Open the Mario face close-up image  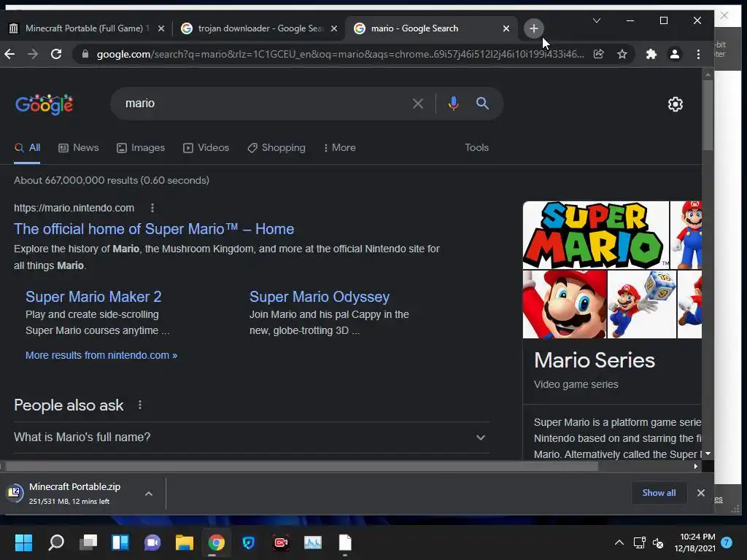coord(565,304)
